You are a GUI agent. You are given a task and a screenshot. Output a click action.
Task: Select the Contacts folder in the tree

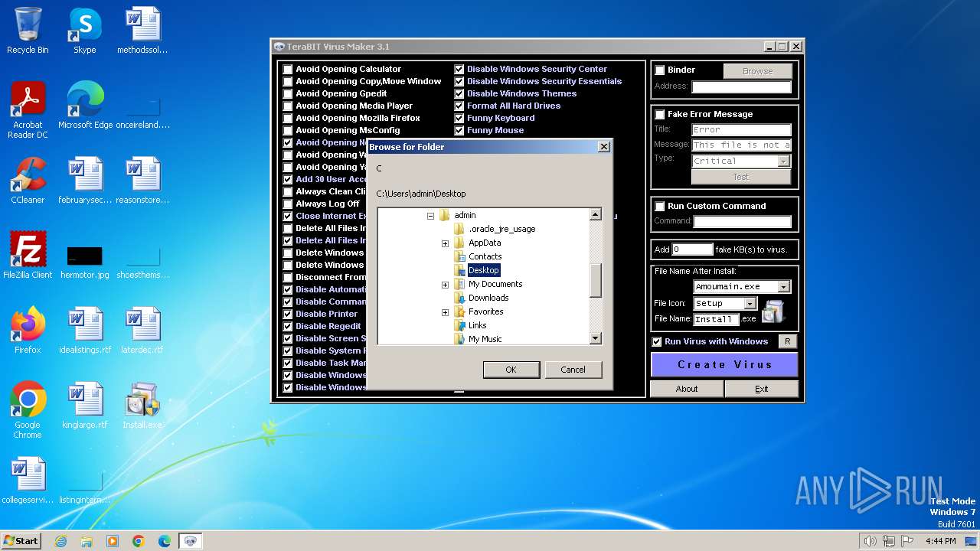tap(485, 256)
